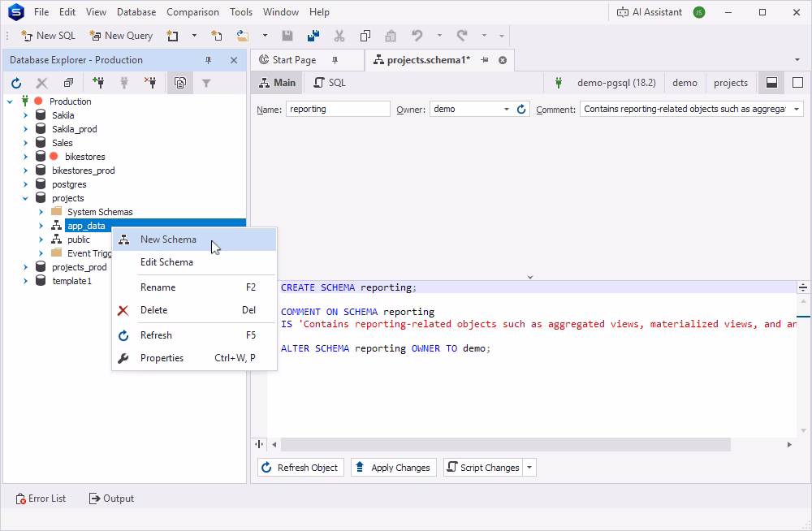The width and height of the screenshot is (812, 531).
Task: Click the Undo arrow icon
Action: pyautogui.click(x=417, y=36)
